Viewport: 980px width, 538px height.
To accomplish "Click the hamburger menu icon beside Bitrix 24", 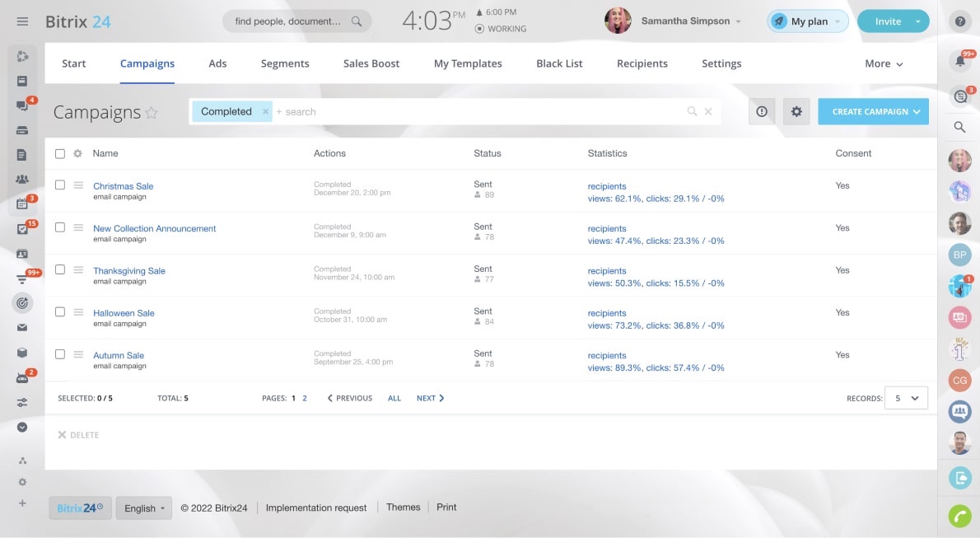I will (22, 21).
